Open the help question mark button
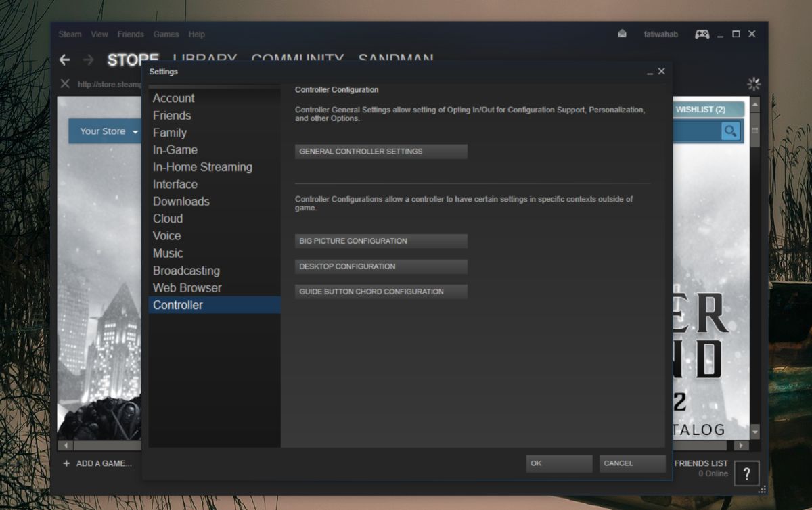The width and height of the screenshot is (812, 510). point(746,473)
